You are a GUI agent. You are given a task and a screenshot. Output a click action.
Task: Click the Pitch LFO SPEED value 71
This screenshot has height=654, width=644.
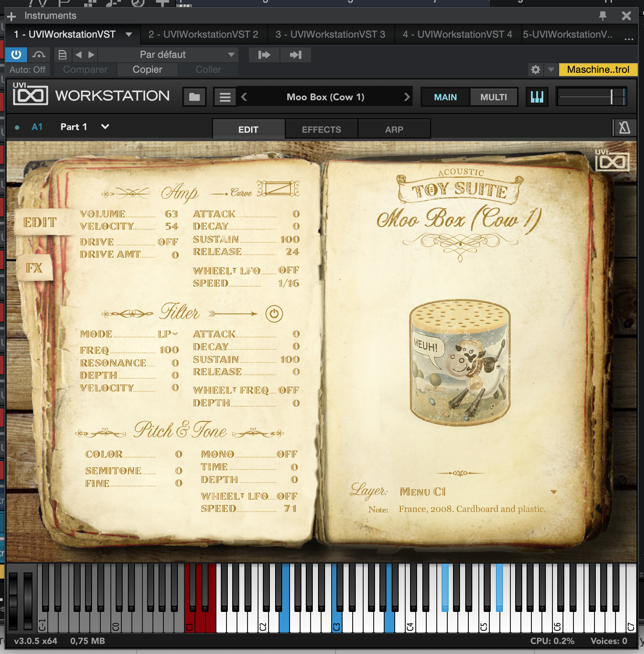(290, 508)
